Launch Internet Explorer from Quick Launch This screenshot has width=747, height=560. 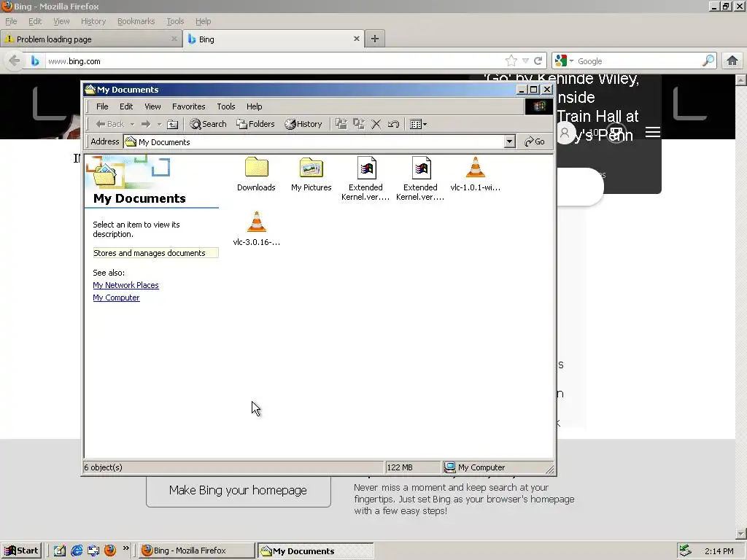point(76,551)
